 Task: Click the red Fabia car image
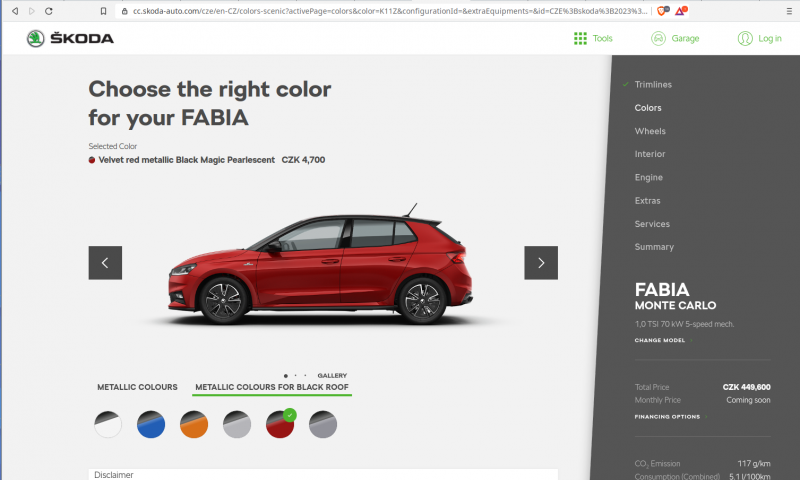click(x=321, y=264)
